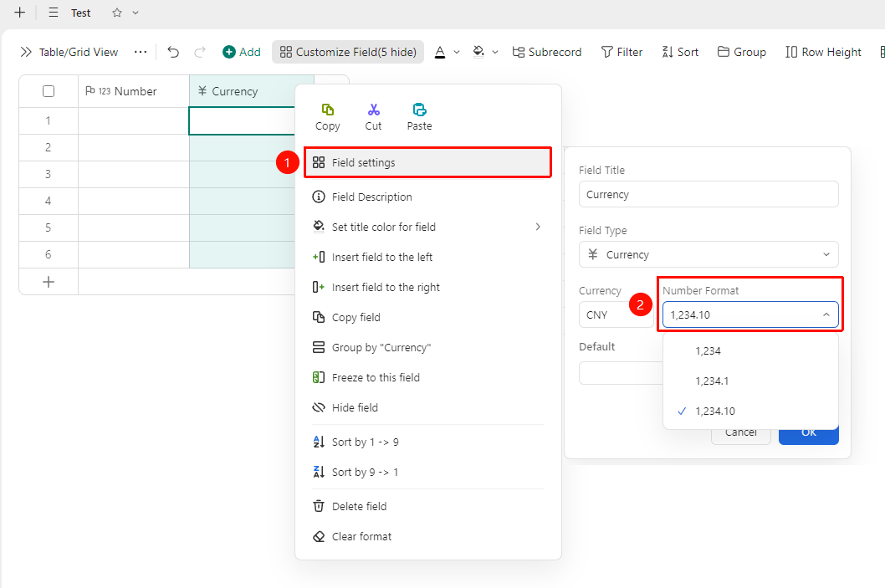Open the three-dots more options menu
Screen dimensions: 885x588
tap(141, 52)
